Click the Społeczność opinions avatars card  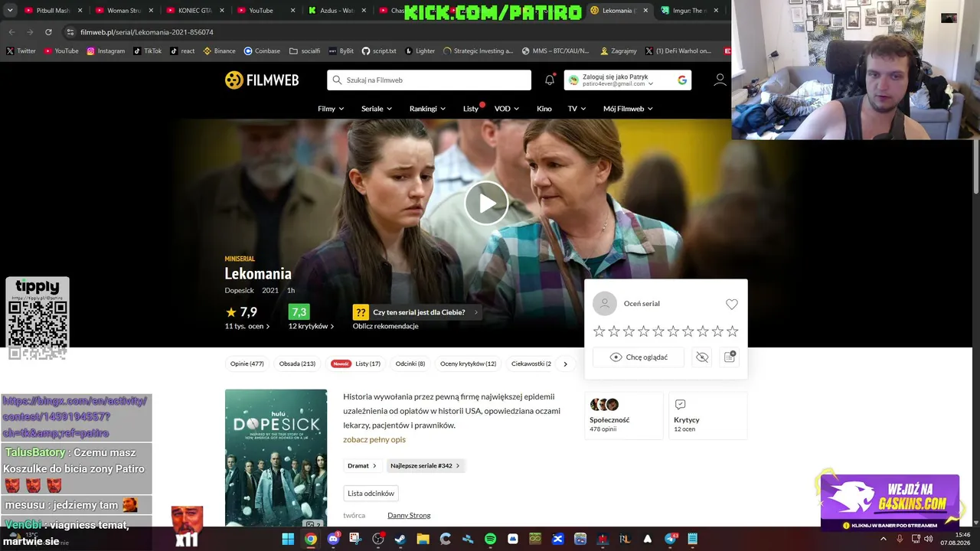click(624, 416)
